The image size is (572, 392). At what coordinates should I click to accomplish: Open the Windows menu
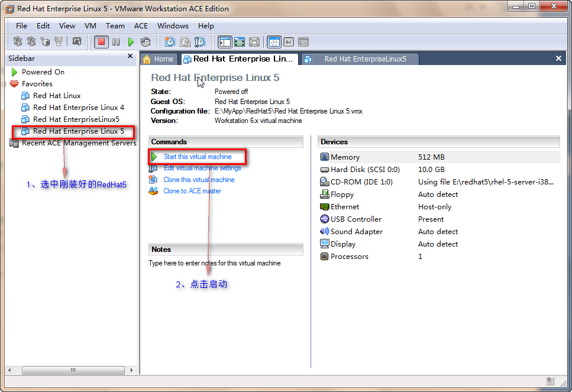[x=173, y=26]
